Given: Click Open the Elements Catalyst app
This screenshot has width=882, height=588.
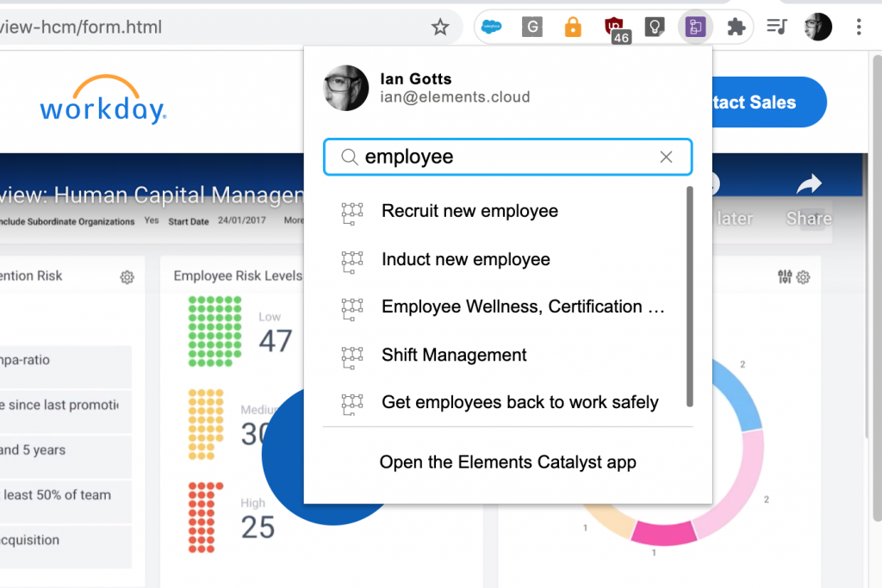Looking at the screenshot, I should (507, 462).
